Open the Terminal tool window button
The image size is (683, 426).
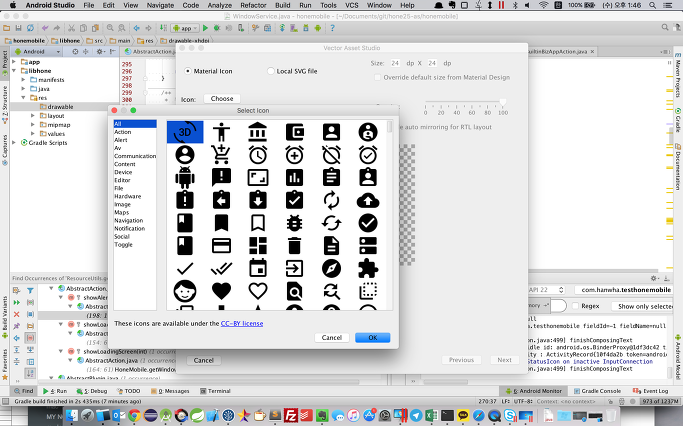[215, 391]
